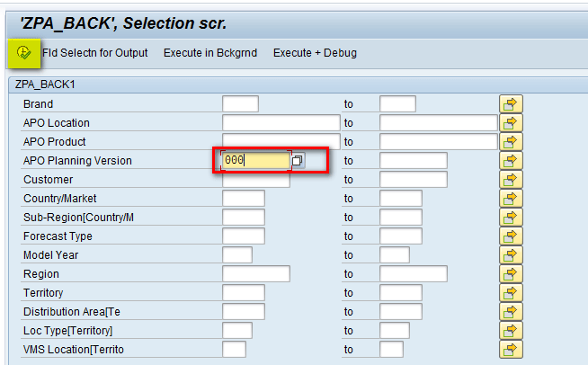Click Fld Selectn for Output button
Image resolution: width=588 pixels, height=365 pixels.
94,53
